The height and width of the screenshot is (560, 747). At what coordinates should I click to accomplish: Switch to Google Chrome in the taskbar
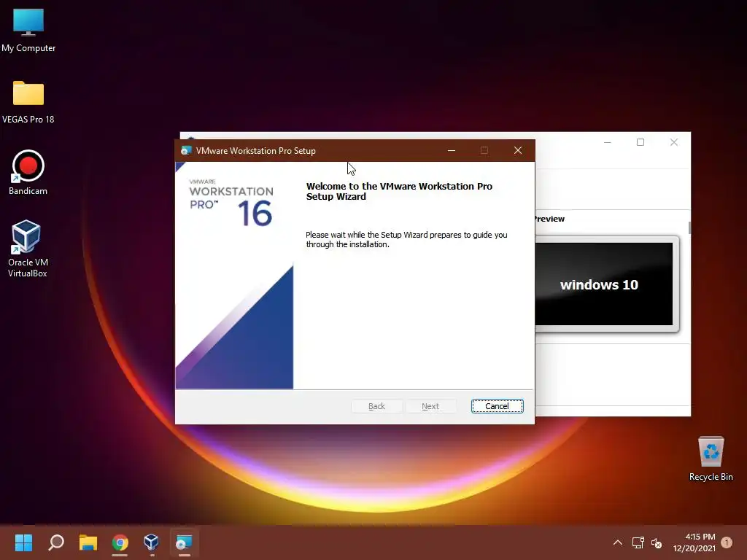click(120, 542)
